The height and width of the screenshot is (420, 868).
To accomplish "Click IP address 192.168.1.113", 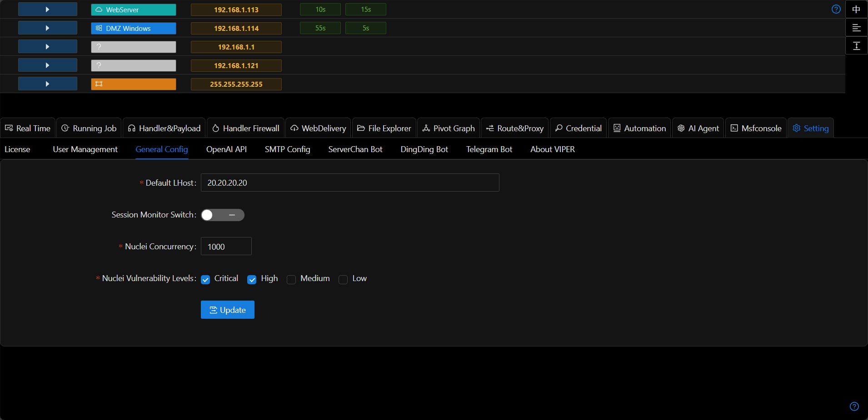I will [x=236, y=10].
